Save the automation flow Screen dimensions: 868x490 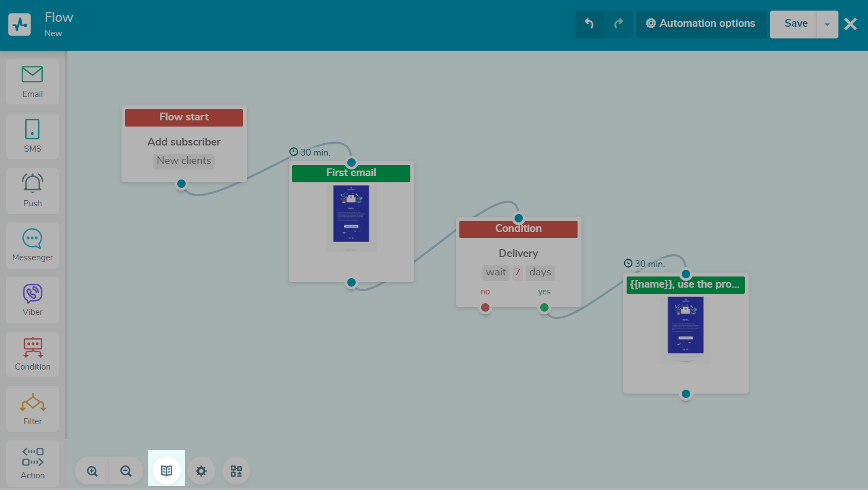pyautogui.click(x=796, y=24)
